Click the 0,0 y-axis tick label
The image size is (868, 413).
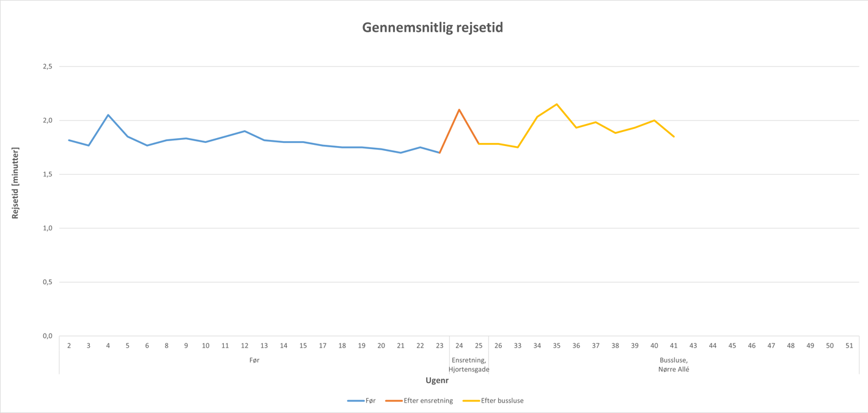(x=47, y=336)
